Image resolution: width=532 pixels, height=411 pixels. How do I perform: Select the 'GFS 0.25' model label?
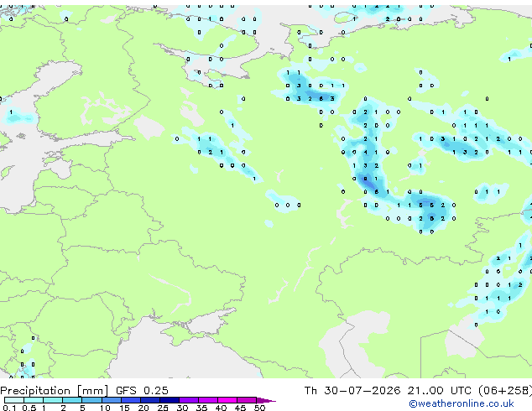[142, 391]
